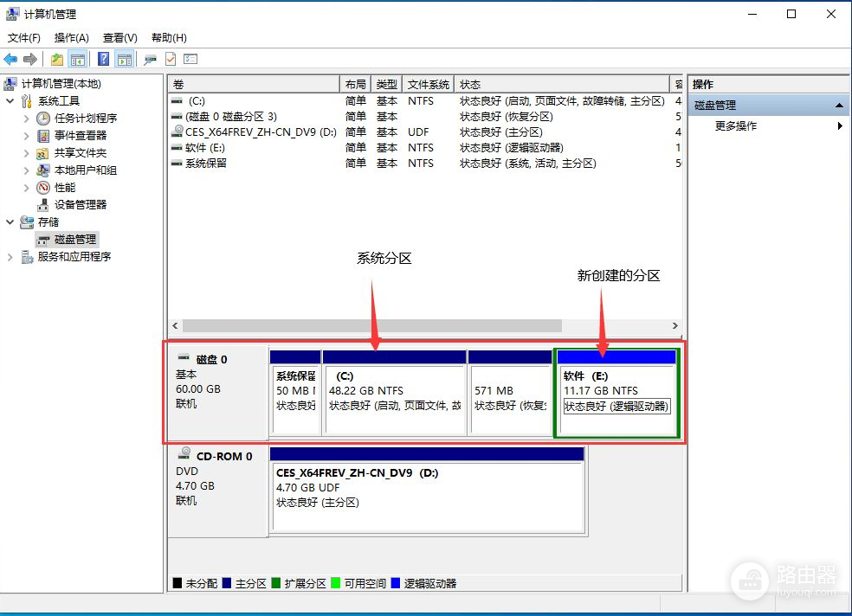Click the 磁盘 0 disk icon

pyautogui.click(x=184, y=358)
